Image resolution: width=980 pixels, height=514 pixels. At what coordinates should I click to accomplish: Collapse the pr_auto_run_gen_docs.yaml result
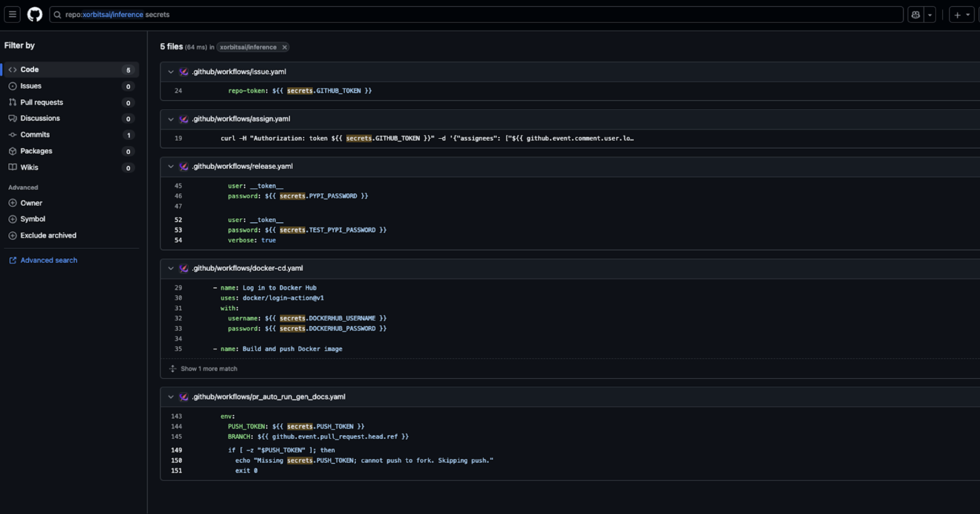pyautogui.click(x=170, y=397)
